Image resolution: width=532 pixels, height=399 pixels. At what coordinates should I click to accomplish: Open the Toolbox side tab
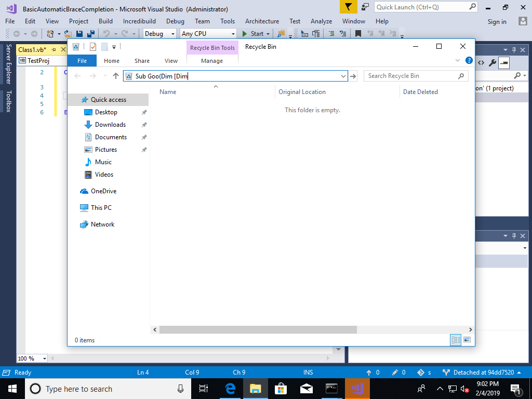coord(8,101)
